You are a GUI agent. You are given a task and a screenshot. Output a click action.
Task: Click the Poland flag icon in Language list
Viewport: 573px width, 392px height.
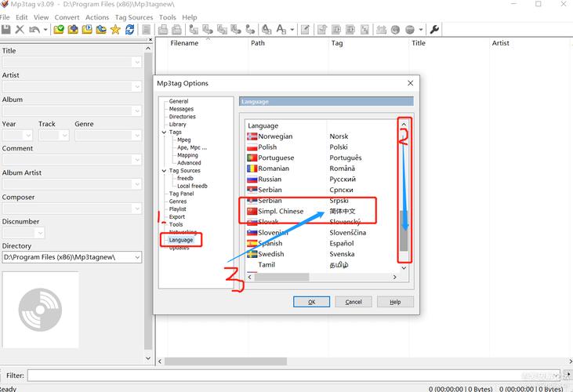tap(252, 147)
